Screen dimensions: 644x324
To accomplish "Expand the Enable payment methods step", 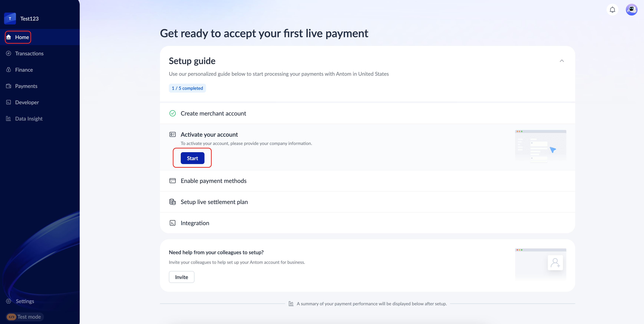I will point(214,181).
